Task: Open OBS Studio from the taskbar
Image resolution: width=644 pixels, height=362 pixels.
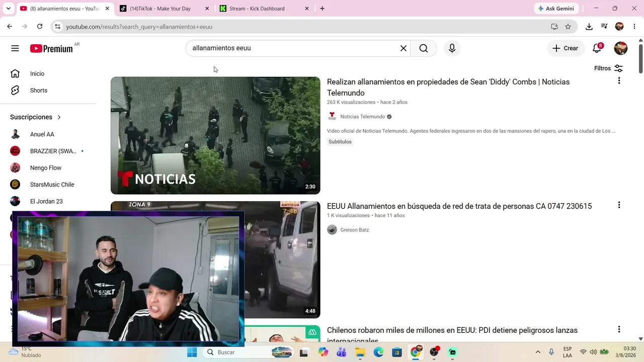Action: tap(434, 352)
